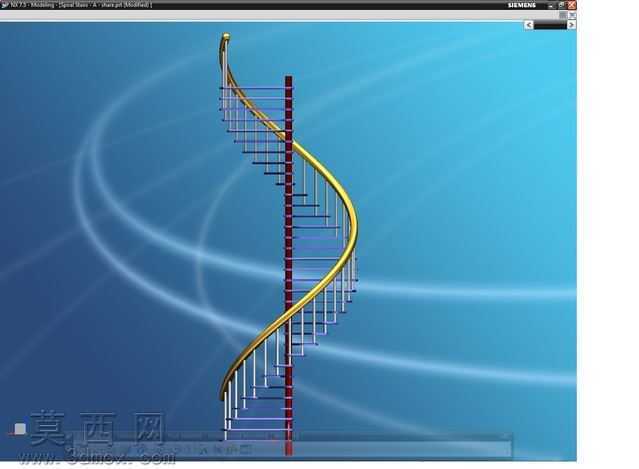This screenshot has width=639, height=469.
Task: Close the inner part document window
Action: pos(573,15)
